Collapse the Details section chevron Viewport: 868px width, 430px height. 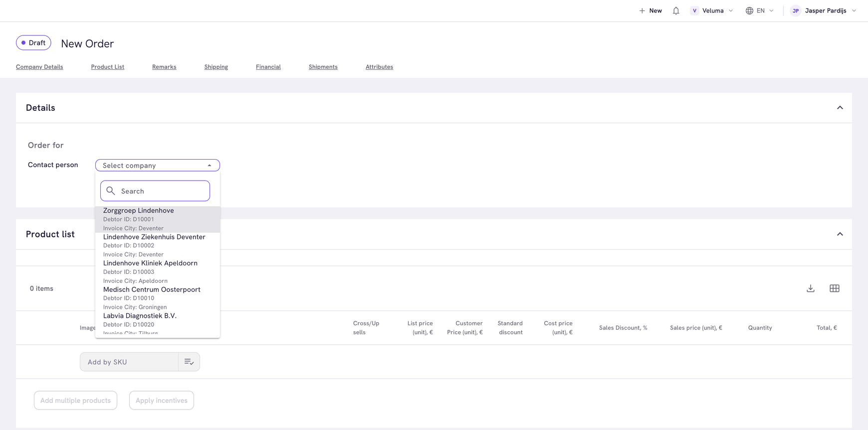840,108
